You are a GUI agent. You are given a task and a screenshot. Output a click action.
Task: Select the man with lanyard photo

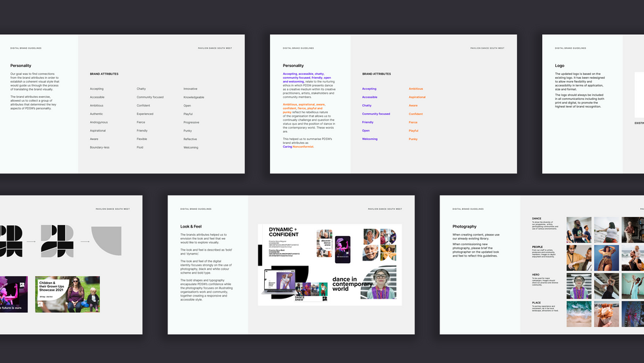[579, 258]
